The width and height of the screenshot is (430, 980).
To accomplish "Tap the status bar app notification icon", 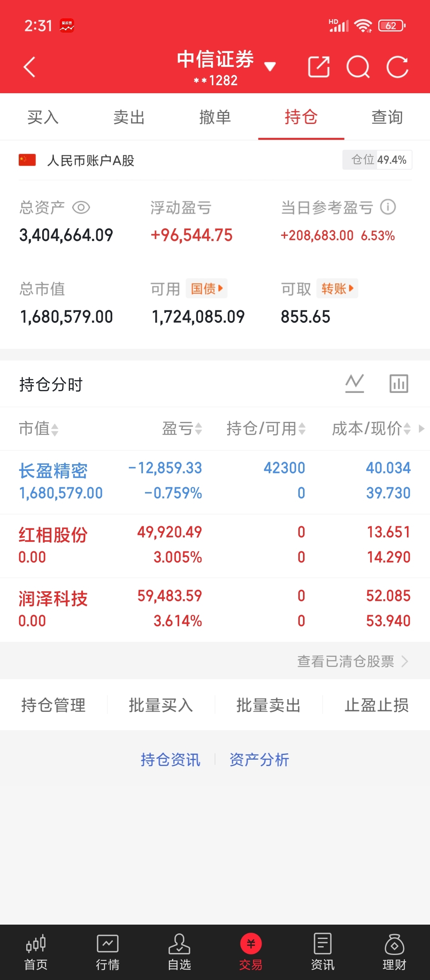I will click(67, 25).
